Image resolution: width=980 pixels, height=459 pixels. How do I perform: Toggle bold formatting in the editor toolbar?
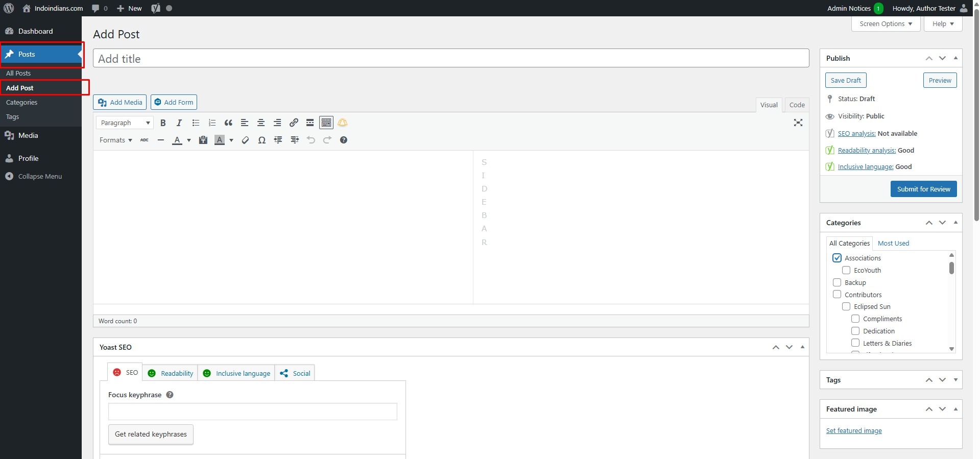(163, 123)
